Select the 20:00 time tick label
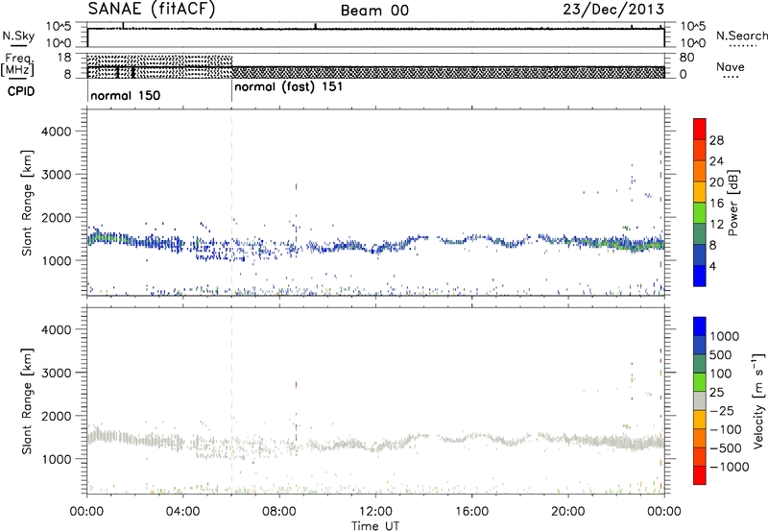 567,512
